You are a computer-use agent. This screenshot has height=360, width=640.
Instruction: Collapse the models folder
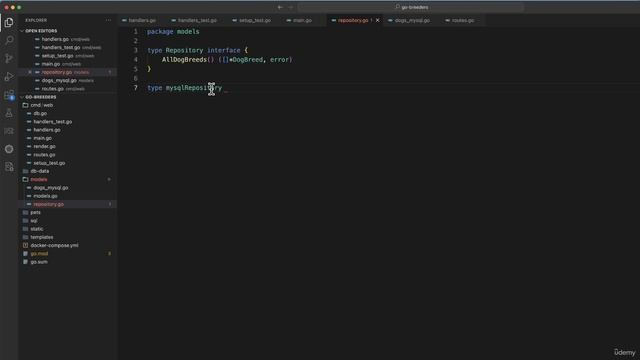click(39, 180)
